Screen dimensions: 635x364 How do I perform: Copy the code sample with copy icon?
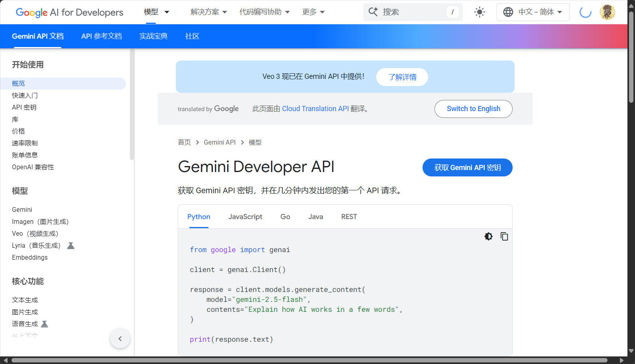[x=504, y=237]
